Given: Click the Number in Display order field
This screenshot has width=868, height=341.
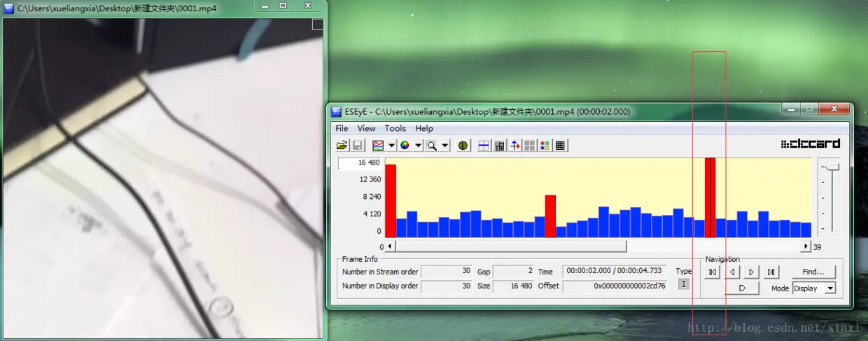Looking at the screenshot, I should (446, 286).
